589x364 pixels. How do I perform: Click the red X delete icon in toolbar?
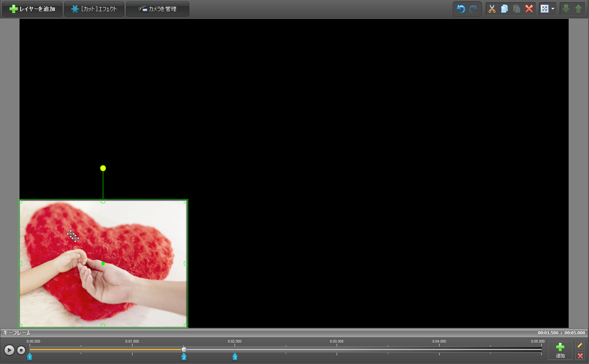pos(529,9)
